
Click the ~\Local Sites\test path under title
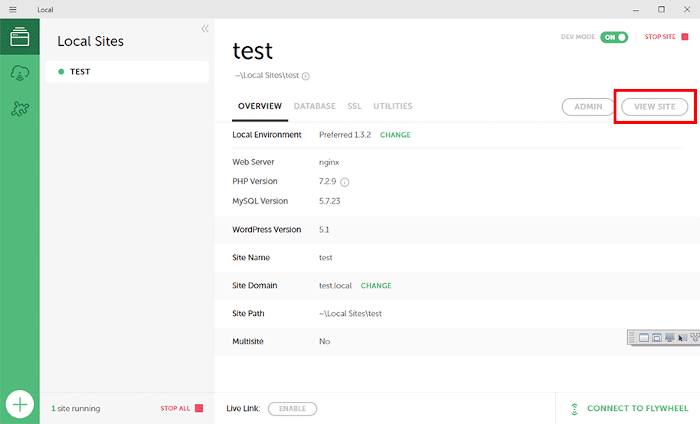(x=267, y=75)
